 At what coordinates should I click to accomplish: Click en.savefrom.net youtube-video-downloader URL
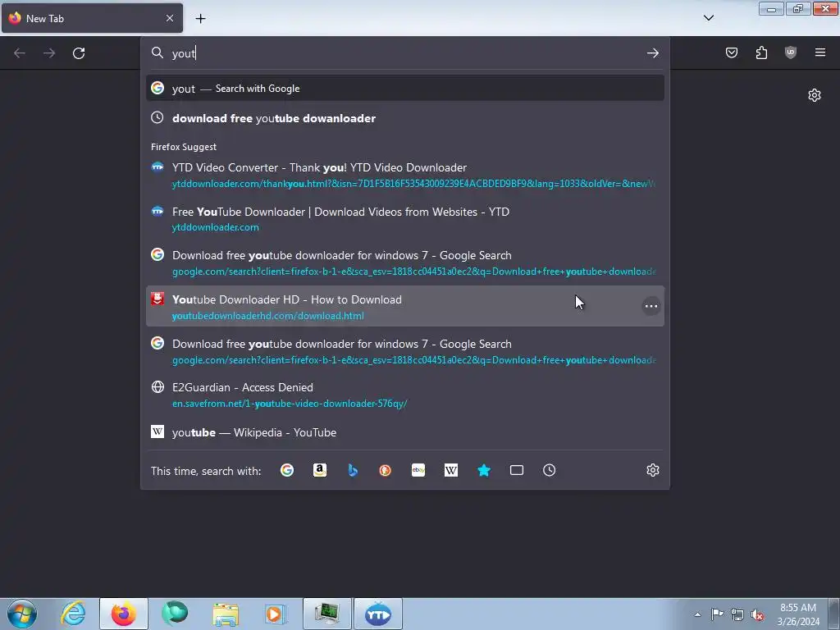pyautogui.click(x=290, y=404)
